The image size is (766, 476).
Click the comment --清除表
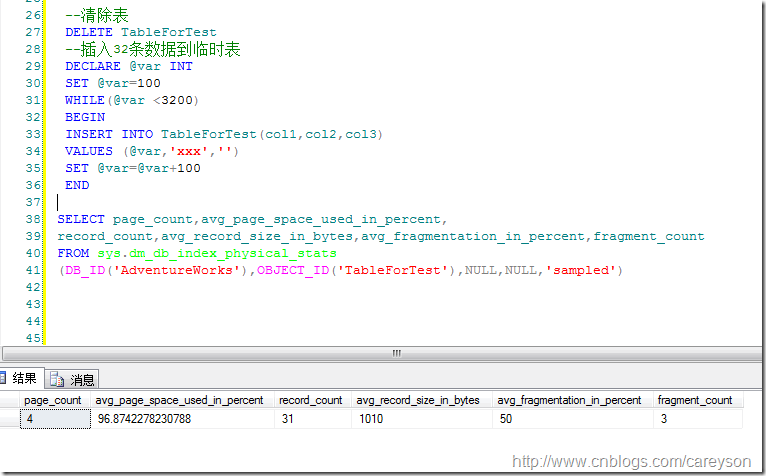[97, 15]
